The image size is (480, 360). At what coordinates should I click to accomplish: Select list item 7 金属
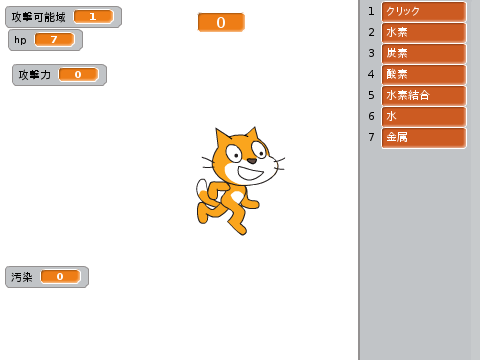424,138
